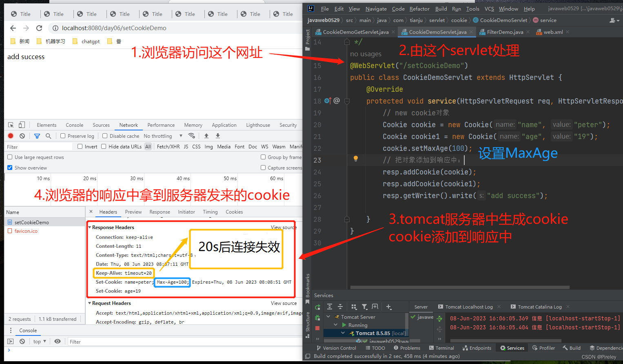Open network conditions wifi icon
Viewport: 623px width, 364px height.
[191, 136]
